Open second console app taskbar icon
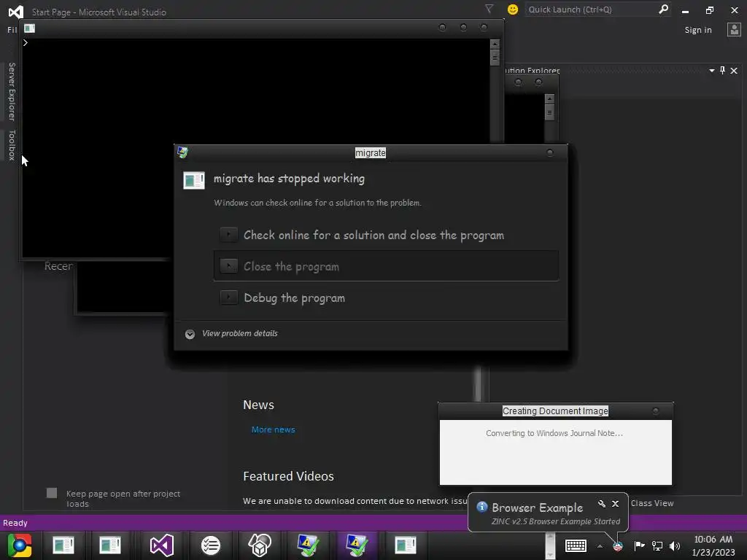The height and width of the screenshot is (560, 747). pos(110,545)
